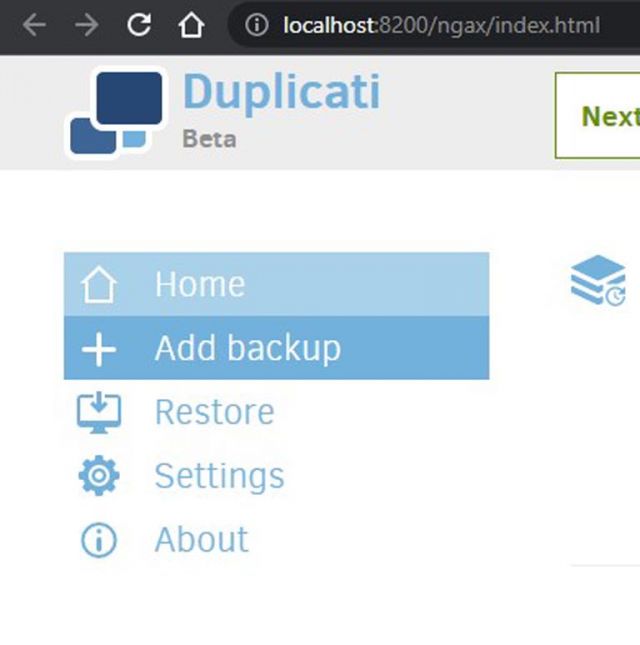Go back with browser back arrow
The height and width of the screenshot is (645, 640).
coord(34,25)
